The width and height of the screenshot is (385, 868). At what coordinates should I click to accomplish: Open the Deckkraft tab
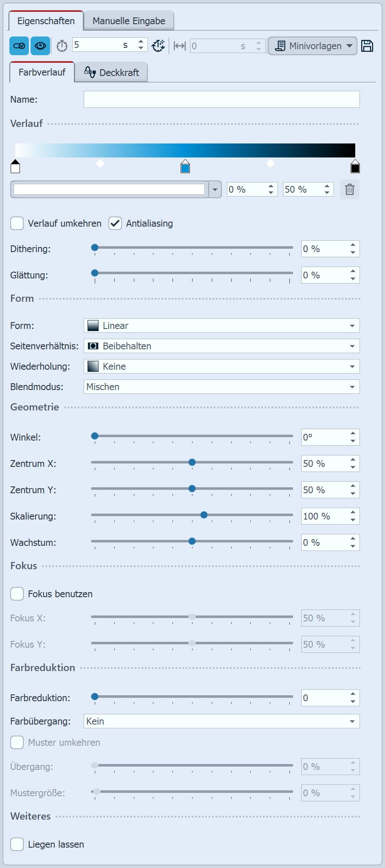coord(112,73)
